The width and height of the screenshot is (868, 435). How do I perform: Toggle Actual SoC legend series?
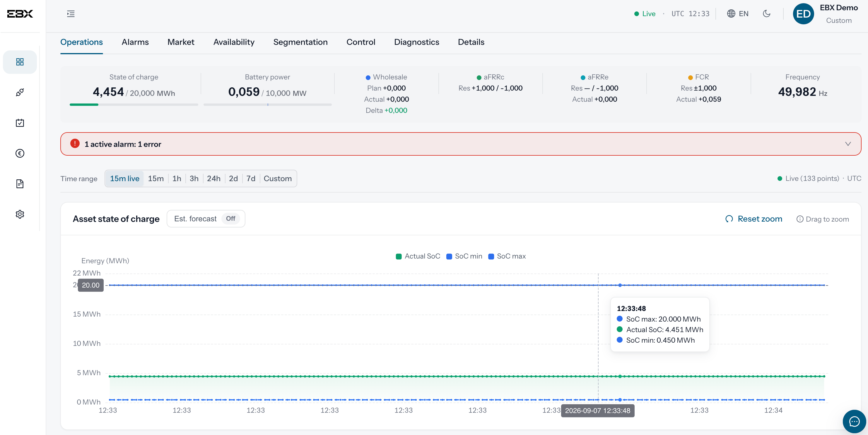pos(418,256)
